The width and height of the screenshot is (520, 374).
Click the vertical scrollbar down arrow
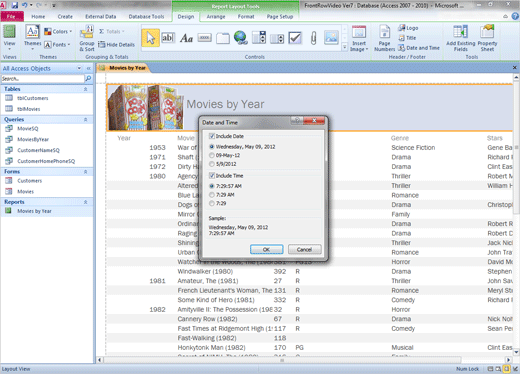coord(516,352)
